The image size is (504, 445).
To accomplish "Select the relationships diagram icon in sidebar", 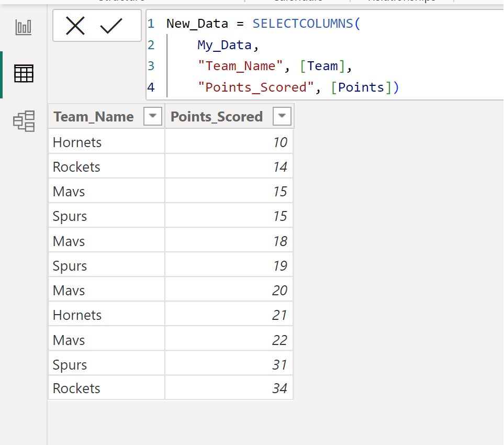I will [x=23, y=121].
